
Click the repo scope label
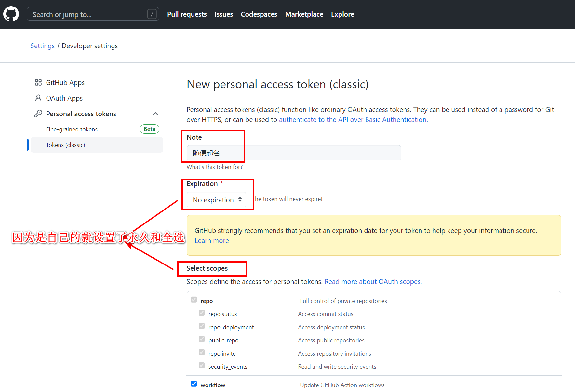point(207,301)
